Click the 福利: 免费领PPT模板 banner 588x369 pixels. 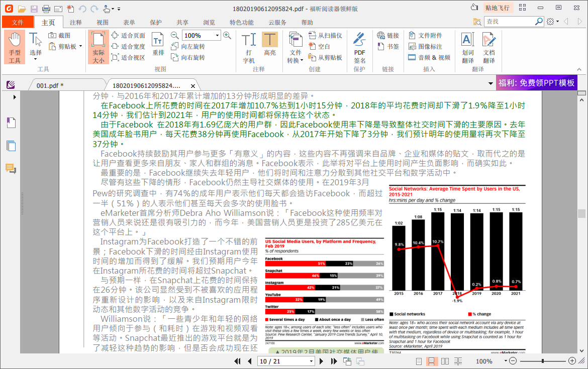[x=536, y=83]
